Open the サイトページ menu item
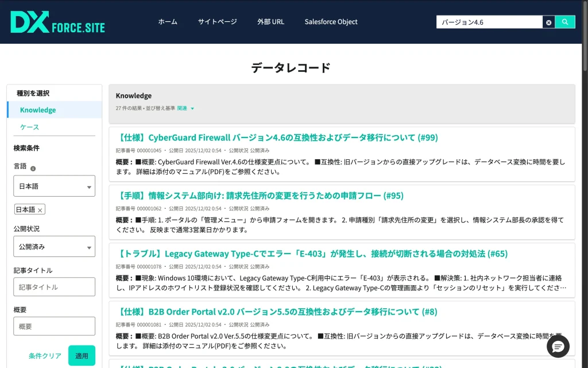588x368 pixels. (x=217, y=22)
